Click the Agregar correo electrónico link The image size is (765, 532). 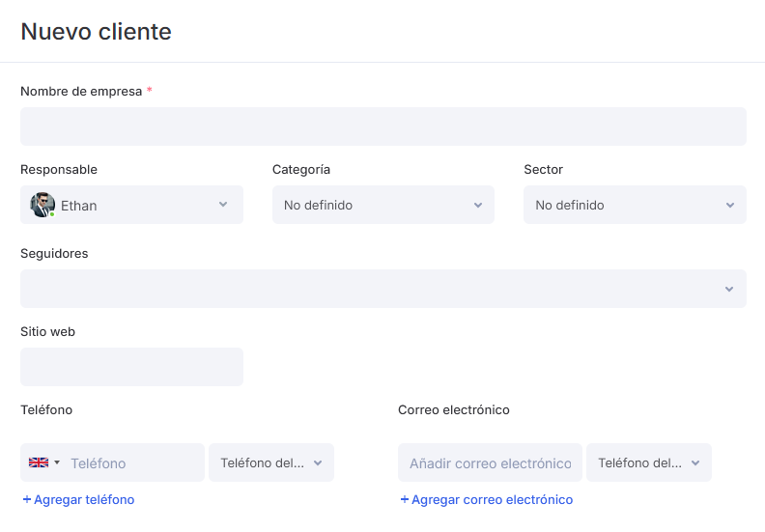point(487,499)
